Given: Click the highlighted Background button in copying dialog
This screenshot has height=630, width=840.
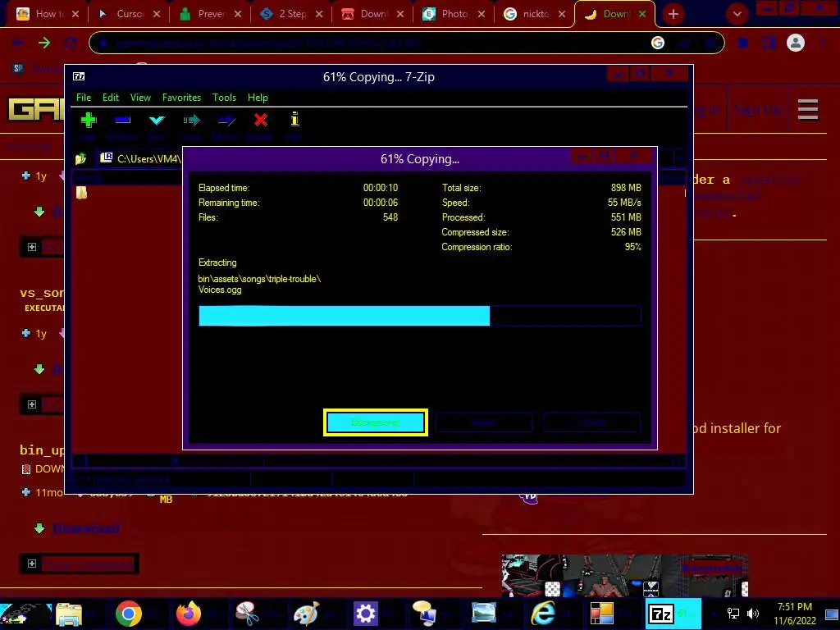Looking at the screenshot, I should coord(376,422).
